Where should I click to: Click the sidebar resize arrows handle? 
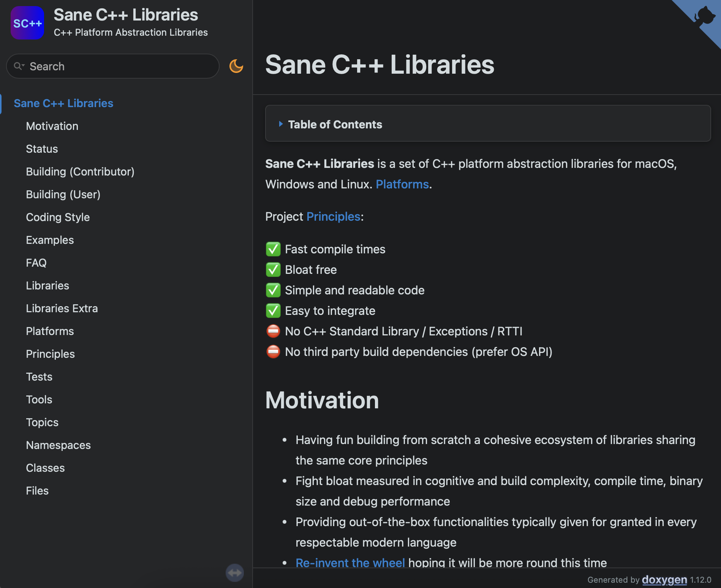pos(235,572)
